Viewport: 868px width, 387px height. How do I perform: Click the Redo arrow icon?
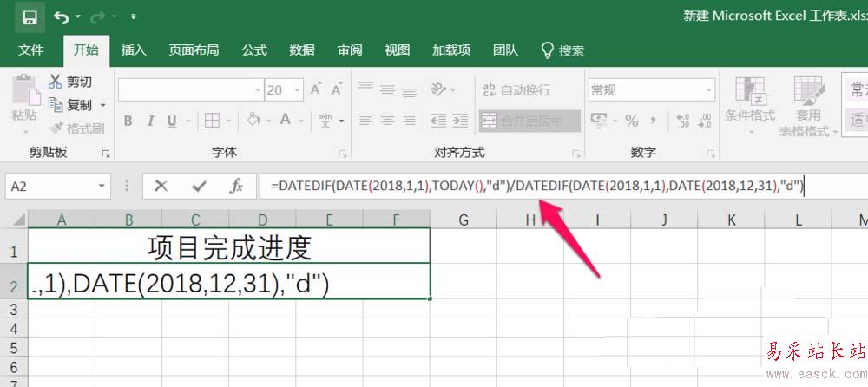pos(97,17)
